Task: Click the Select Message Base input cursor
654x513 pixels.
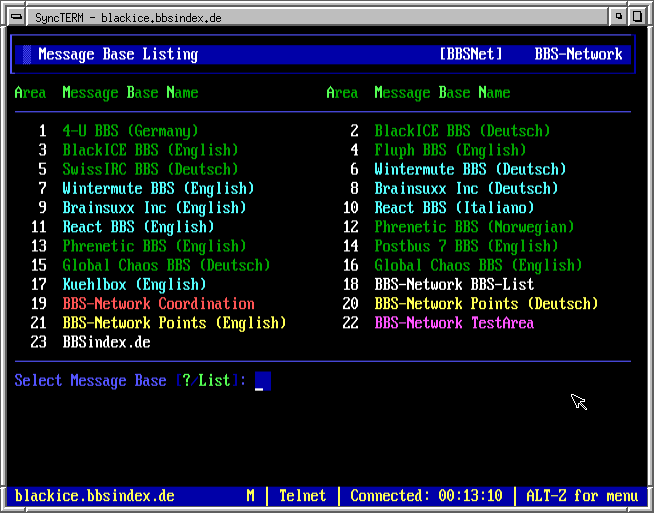Action: [x=263, y=381]
